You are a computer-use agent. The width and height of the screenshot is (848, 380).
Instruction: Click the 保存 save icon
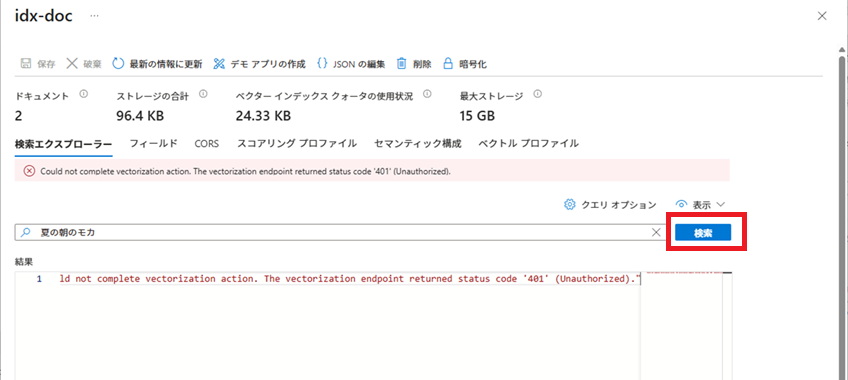25,64
